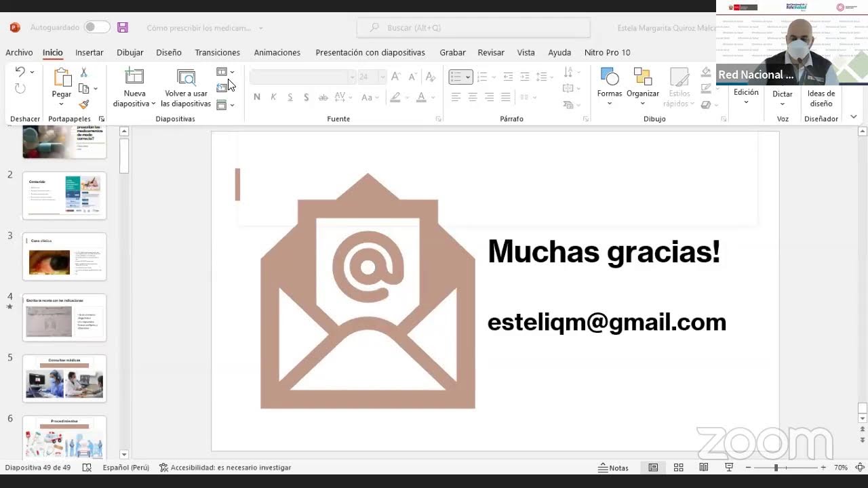
Task: Click the Revisar tab
Action: 491,52
